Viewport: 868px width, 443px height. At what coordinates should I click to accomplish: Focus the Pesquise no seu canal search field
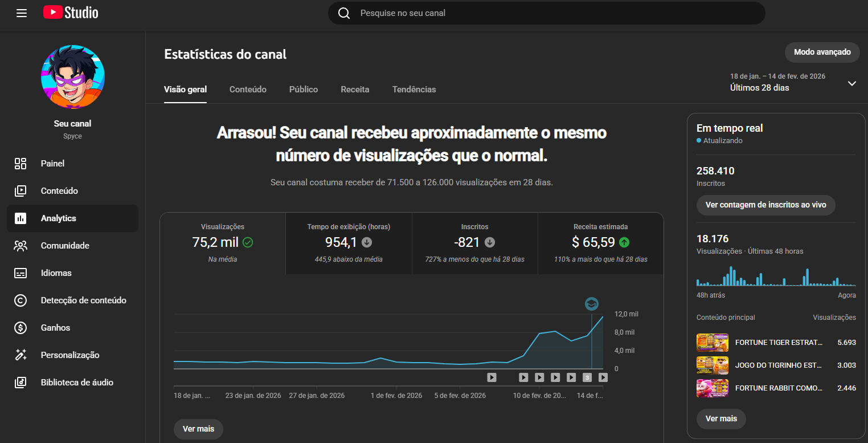coord(547,13)
